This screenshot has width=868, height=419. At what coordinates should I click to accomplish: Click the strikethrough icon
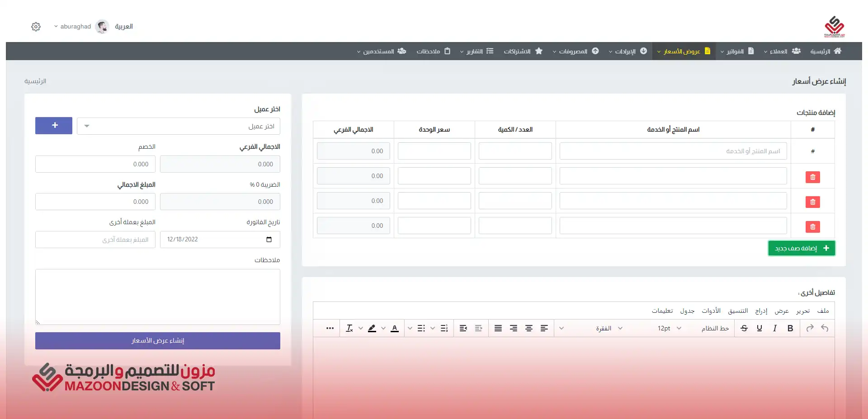click(x=744, y=328)
